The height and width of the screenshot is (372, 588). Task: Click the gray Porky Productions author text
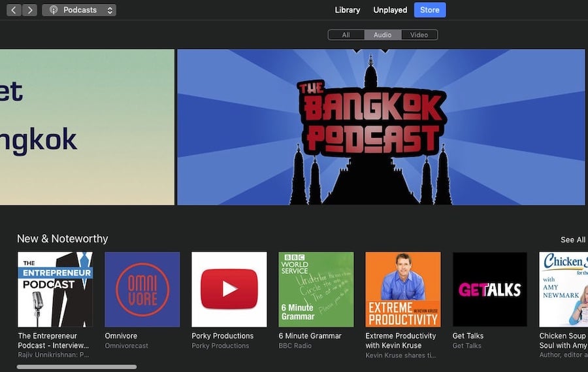[220, 346]
